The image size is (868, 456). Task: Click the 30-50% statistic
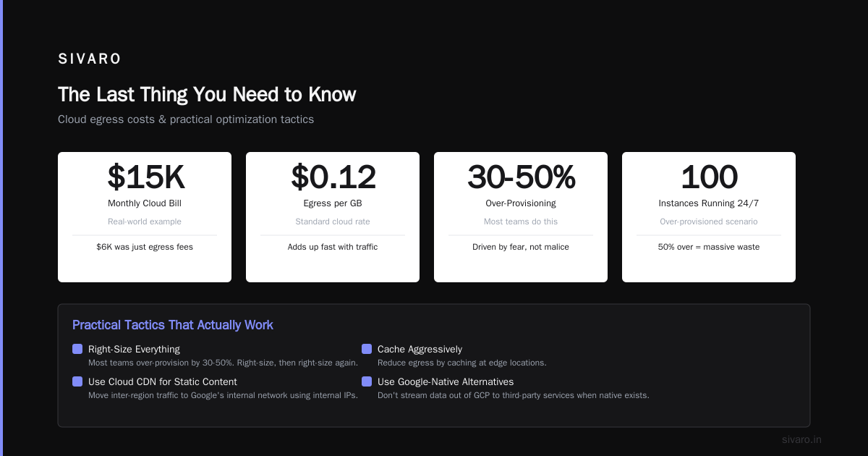click(521, 177)
